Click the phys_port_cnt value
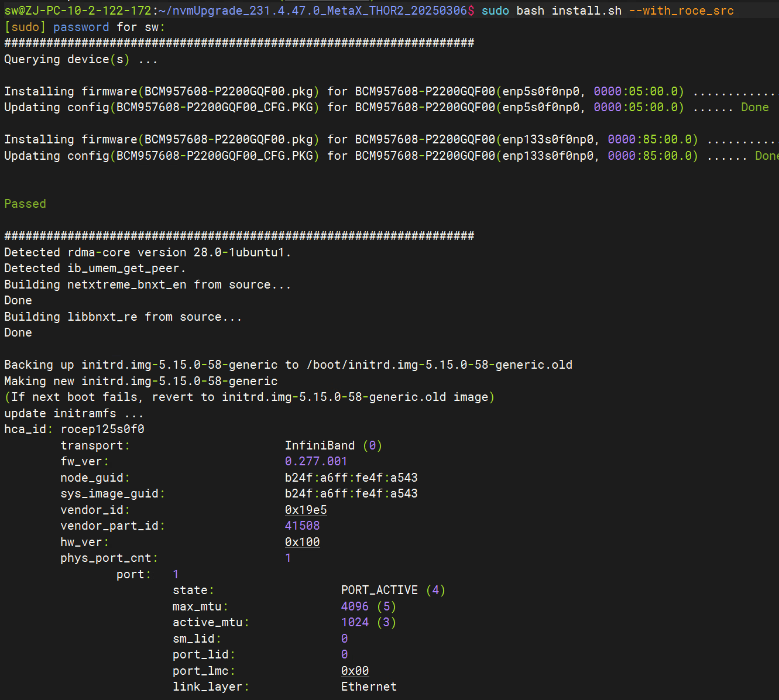The width and height of the screenshot is (779, 700). tap(288, 558)
